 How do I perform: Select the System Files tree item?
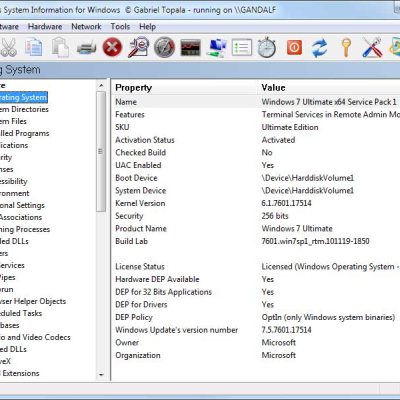pyautogui.click(x=13, y=121)
